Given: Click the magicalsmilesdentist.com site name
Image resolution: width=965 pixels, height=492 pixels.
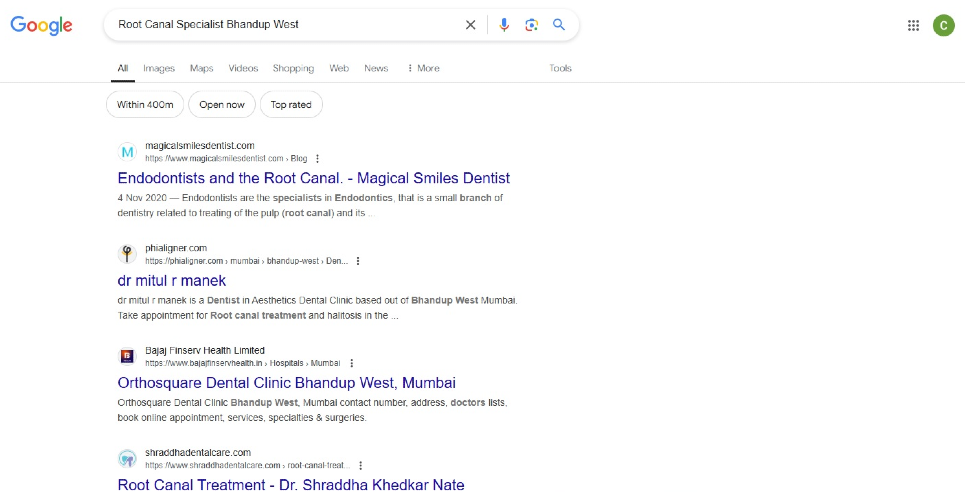Looking at the screenshot, I should tap(199, 146).
